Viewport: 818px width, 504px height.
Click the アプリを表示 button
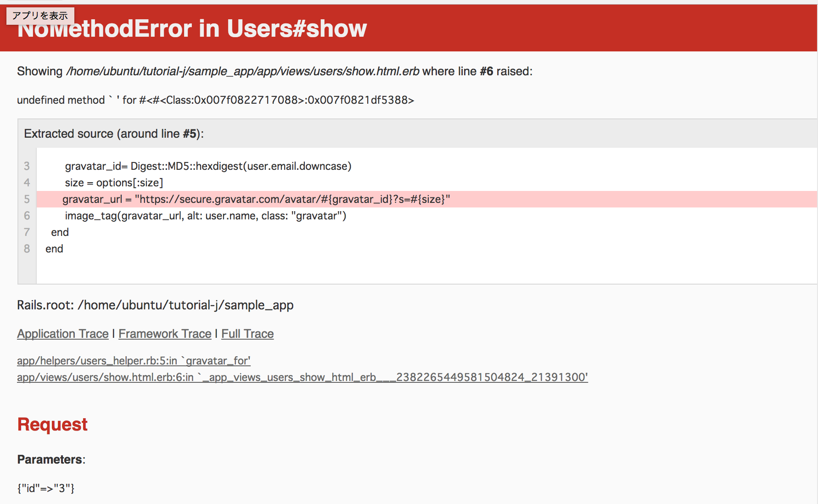[x=40, y=16]
